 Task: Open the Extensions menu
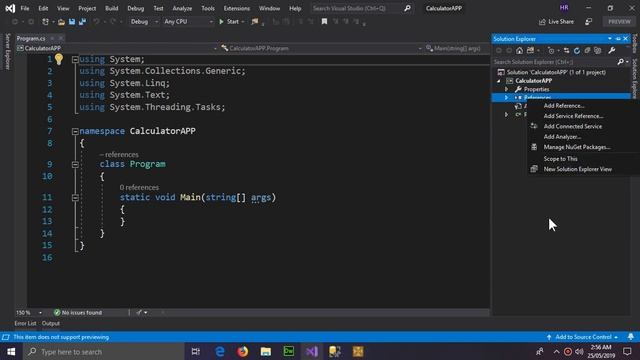[237, 8]
